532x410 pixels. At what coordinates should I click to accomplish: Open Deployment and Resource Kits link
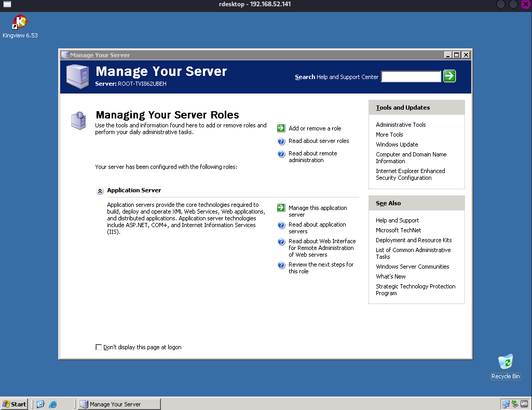[x=414, y=240]
